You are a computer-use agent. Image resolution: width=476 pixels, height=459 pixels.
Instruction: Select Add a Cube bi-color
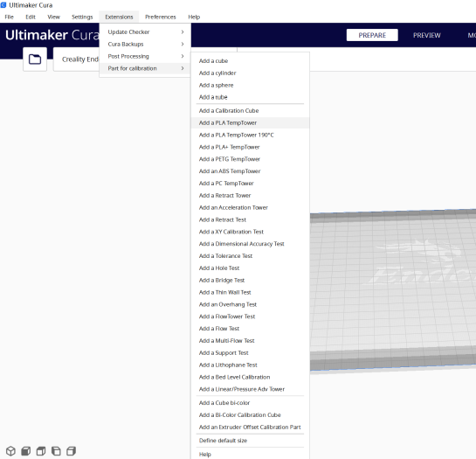[x=250, y=403]
